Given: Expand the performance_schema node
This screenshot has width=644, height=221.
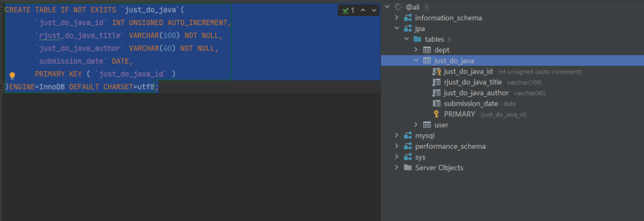Looking at the screenshot, I should (397, 146).
